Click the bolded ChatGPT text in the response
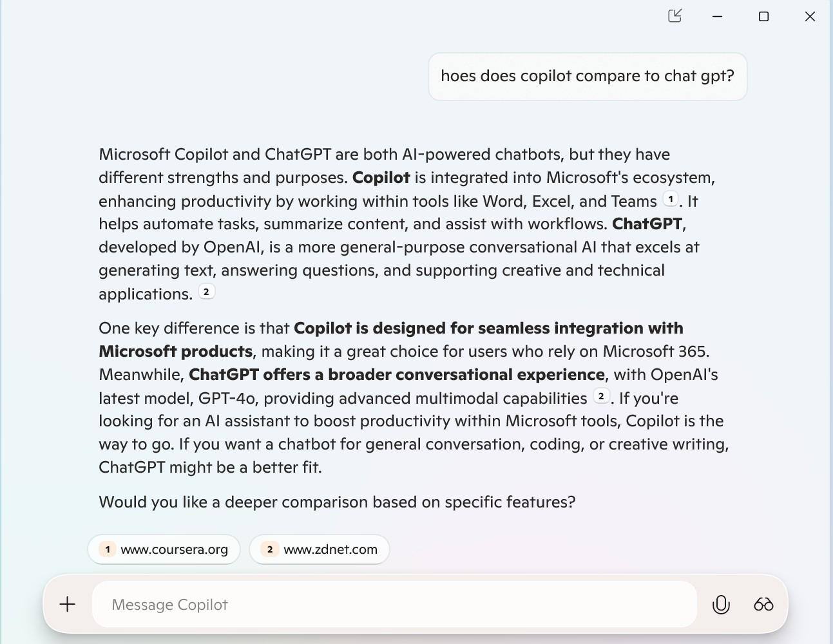Image resolution: width=833 pixels, height=644 pixels. (646, 223)
